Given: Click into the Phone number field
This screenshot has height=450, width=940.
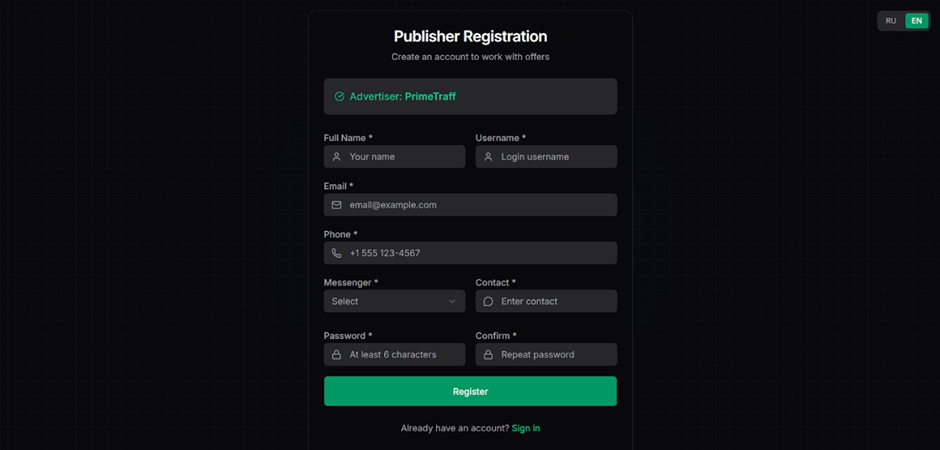Looking at the screenshot, I should (480, 253).
